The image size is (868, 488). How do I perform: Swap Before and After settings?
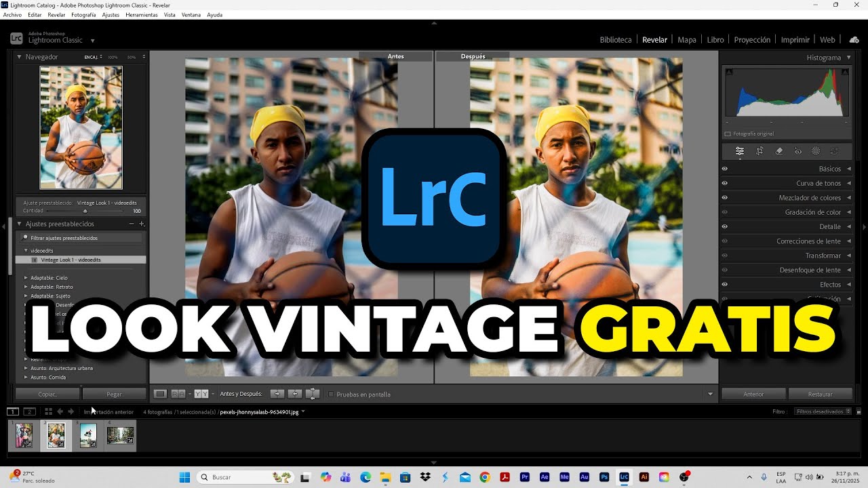point(312,394)
